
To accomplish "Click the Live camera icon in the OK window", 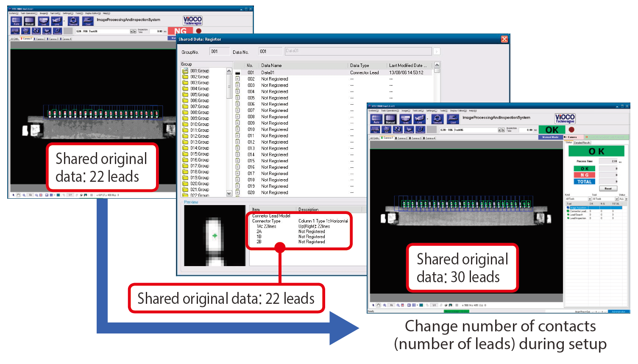I will coord(419,119).
